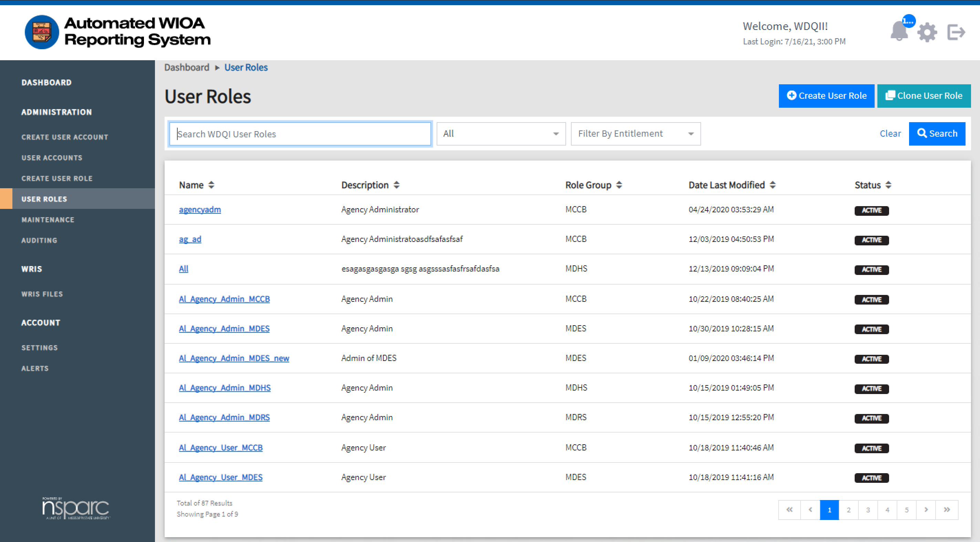The width and height of the screenshot is (980, 542).
Task: Sort by Description column arrows
Action: [x=396, y=185]
